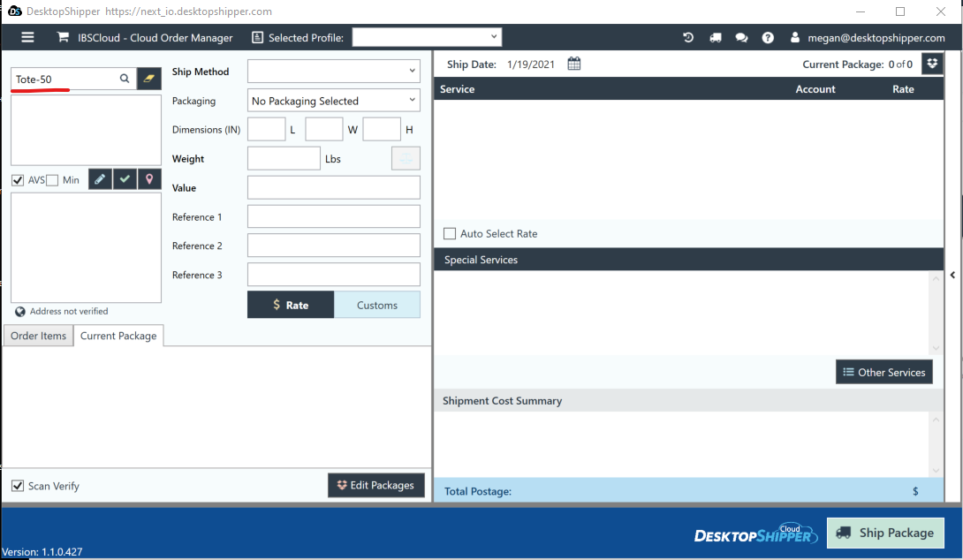Click the pencil edit address icon

(x=100, y=179)
